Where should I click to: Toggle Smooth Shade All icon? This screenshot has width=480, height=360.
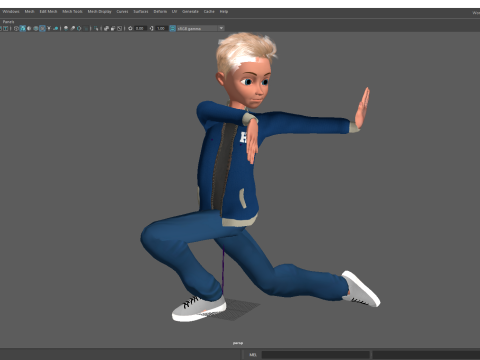click(x=23, y=28)
